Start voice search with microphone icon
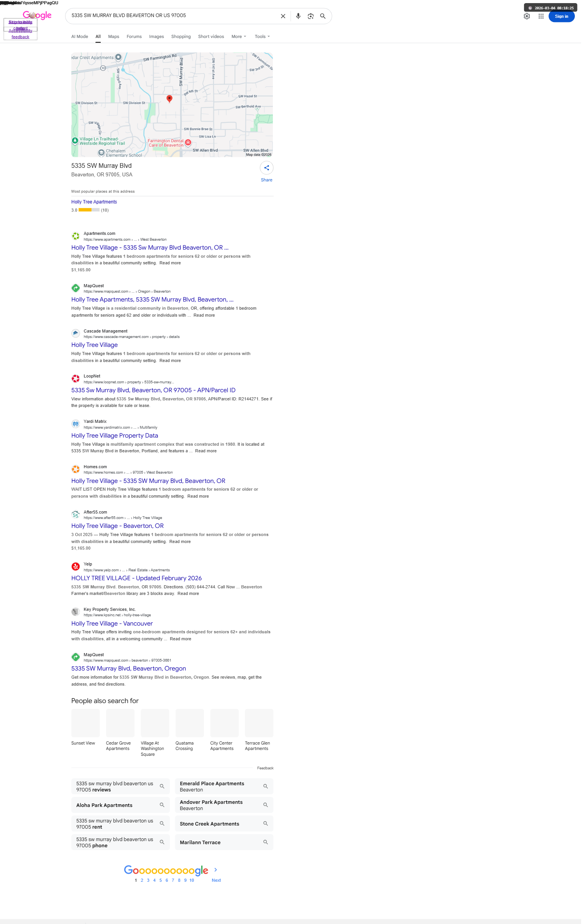588x924 pixels. [x=298, y=16]
